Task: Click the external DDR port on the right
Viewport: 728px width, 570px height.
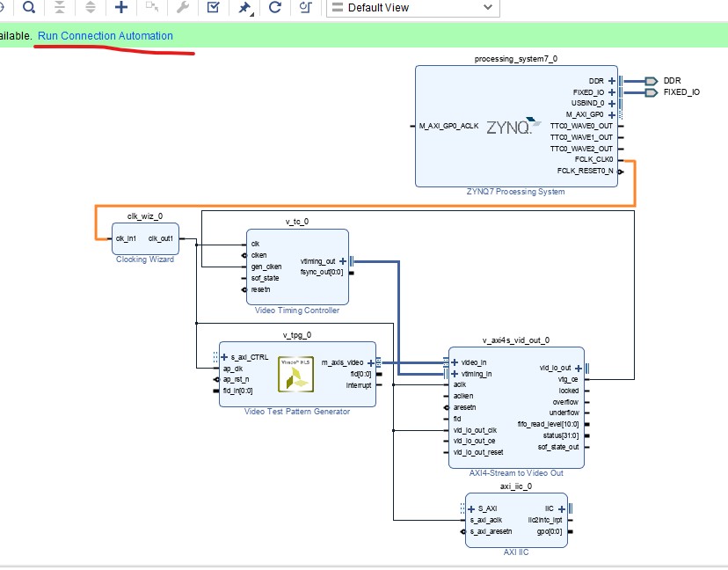Action: pos(651,81)
